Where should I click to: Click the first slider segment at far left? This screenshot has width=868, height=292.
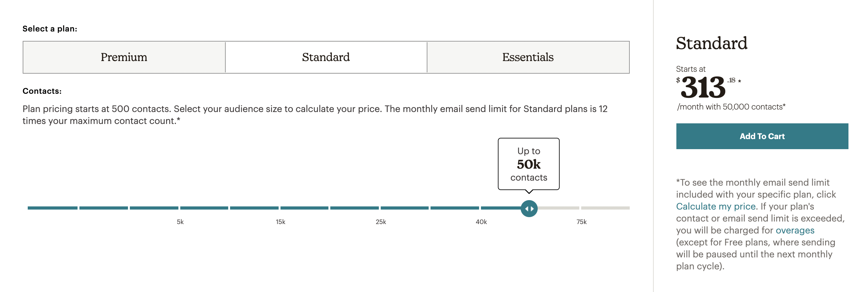[x=53, y=208]
